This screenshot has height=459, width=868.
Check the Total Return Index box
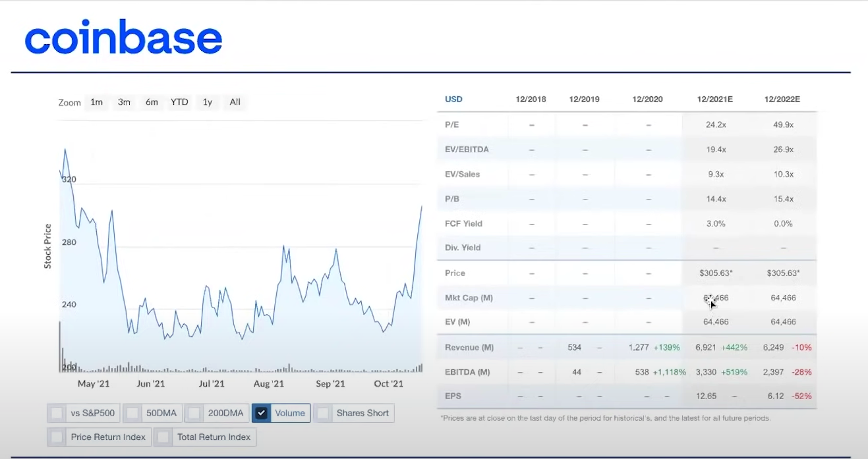[163, 437]
